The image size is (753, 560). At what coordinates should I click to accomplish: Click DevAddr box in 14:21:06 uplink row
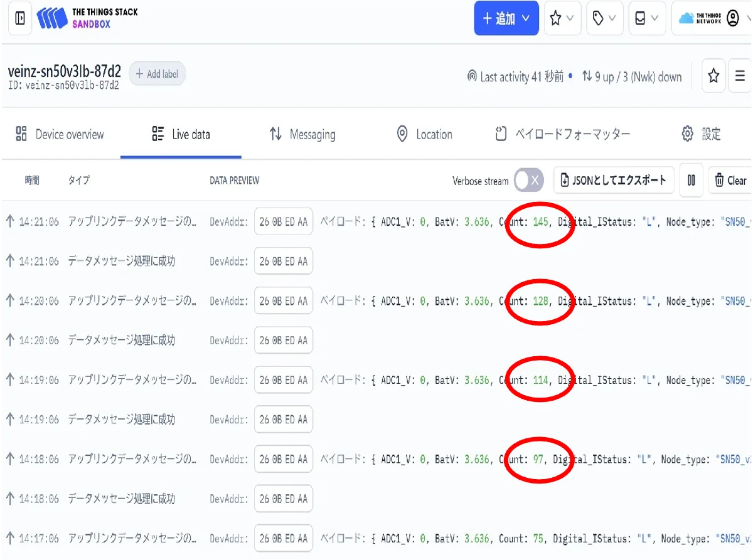(284, 221)
